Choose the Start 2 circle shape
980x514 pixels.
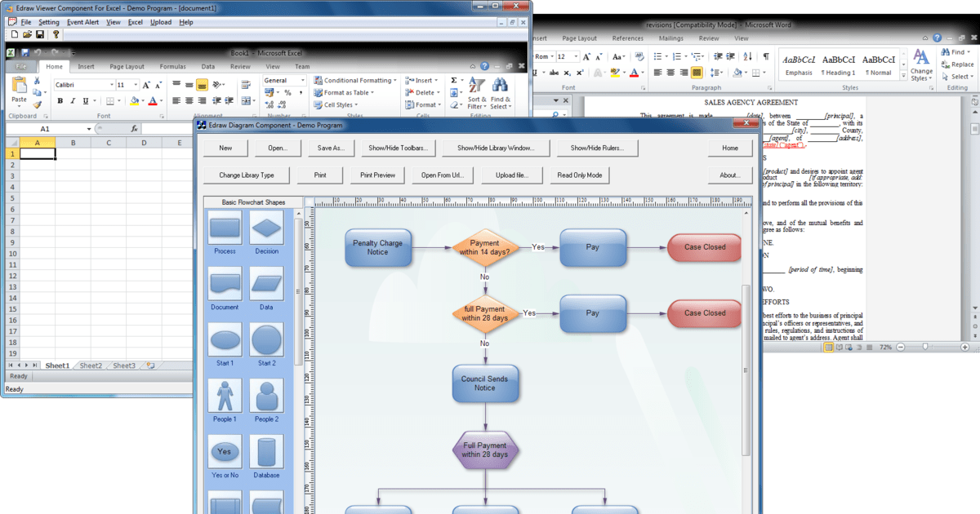[x=266, y=339]
